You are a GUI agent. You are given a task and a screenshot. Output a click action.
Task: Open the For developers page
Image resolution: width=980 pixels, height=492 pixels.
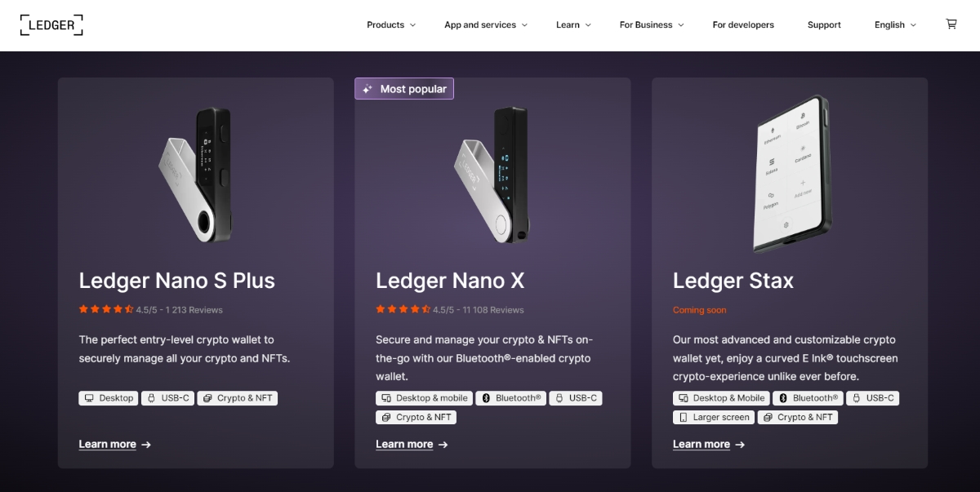(x=743, y=24)
